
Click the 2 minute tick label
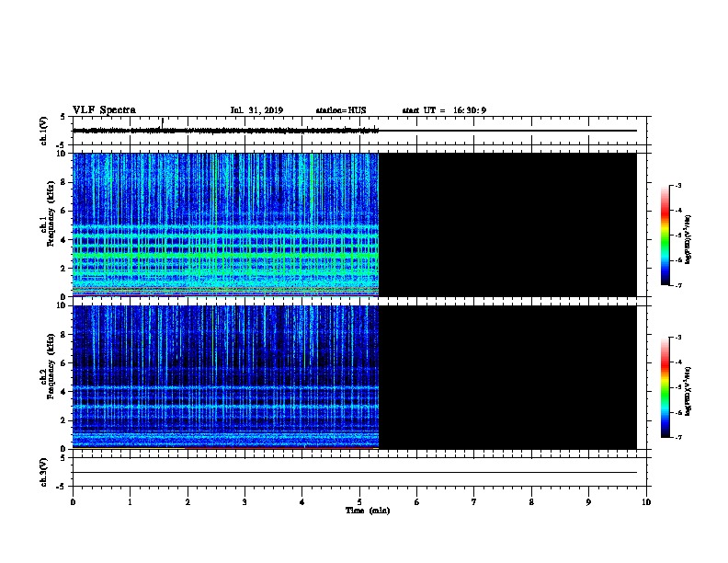click(188, 501)
